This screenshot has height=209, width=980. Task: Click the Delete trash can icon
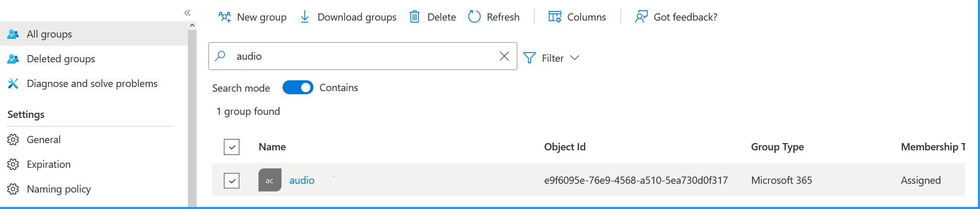(414, 17)
